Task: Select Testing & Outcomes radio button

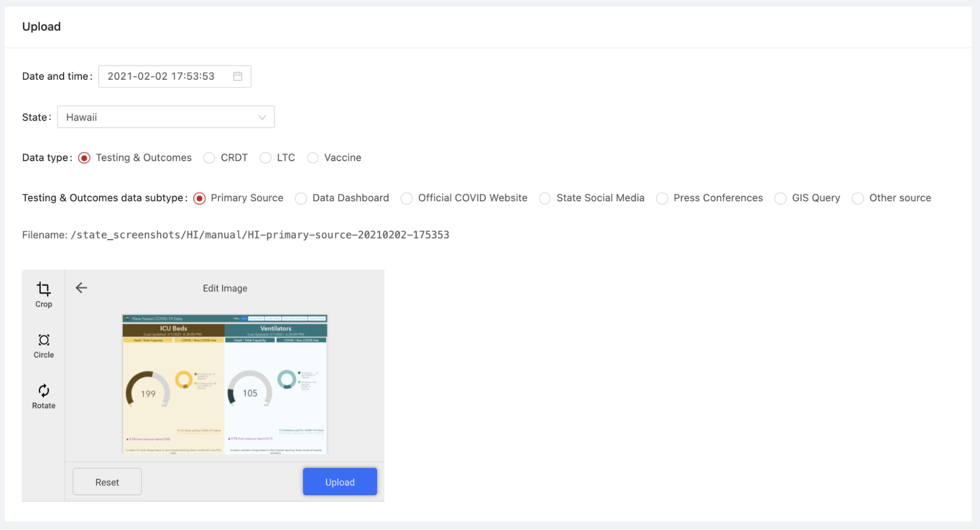Action: click(x=84, y=158)
